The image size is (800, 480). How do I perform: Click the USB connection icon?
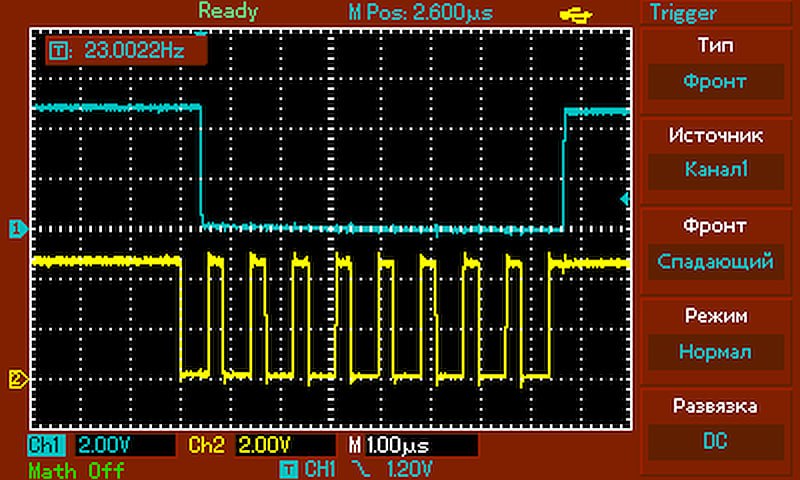(576, 13)
